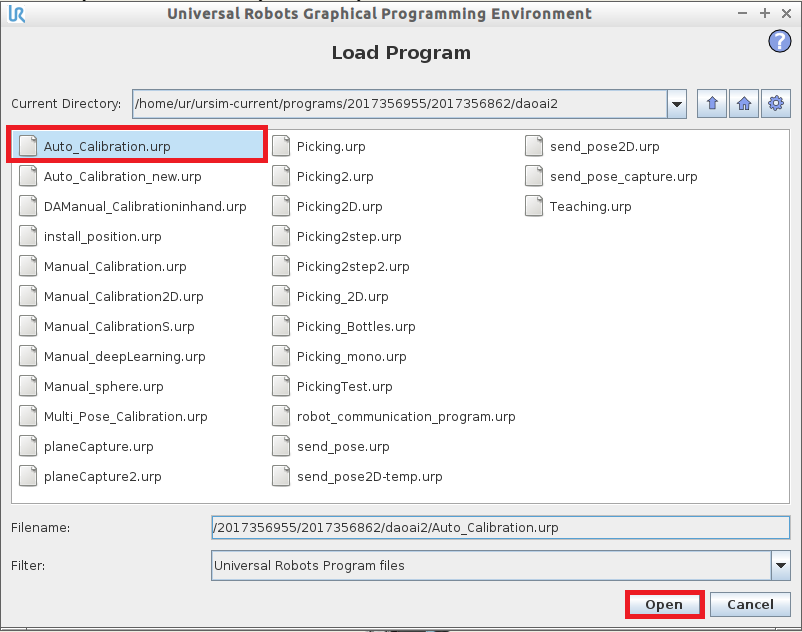
Task: Select send_pose.urp file
Action: point(331,446)
